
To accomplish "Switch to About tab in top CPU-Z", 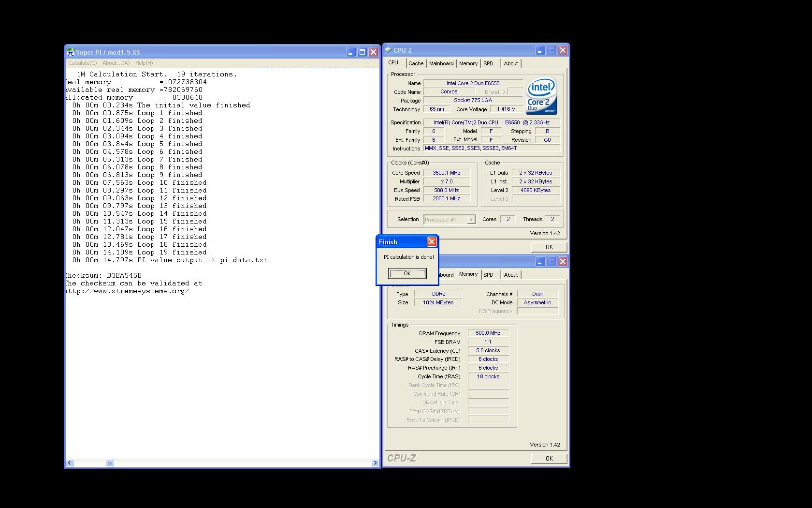I will click(x=510, y=63).
